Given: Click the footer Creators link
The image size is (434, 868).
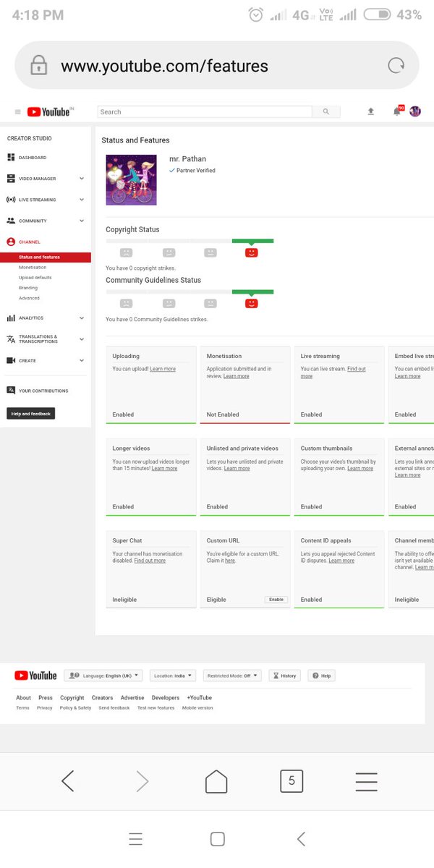Looking at the screenshot, I should click(x=102, y=698).
